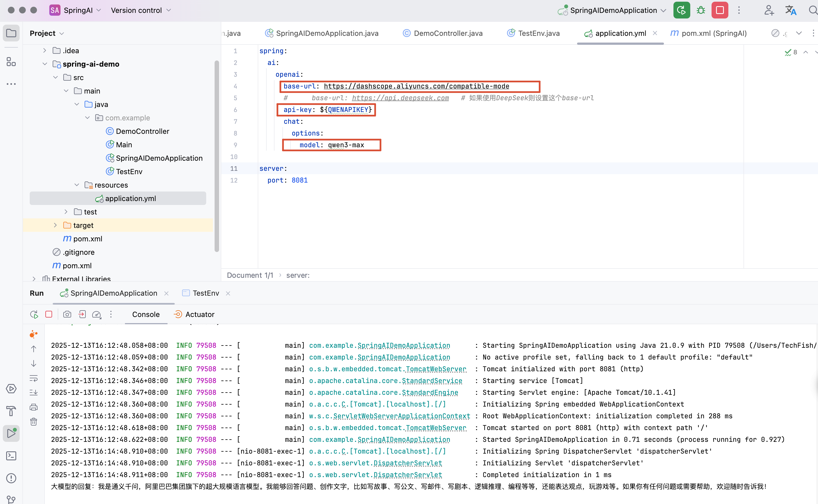Image resolution: width=818 pixels, height=504 pixels.
Task: Open the dashscope base-url link
Action: pos(416,86)
